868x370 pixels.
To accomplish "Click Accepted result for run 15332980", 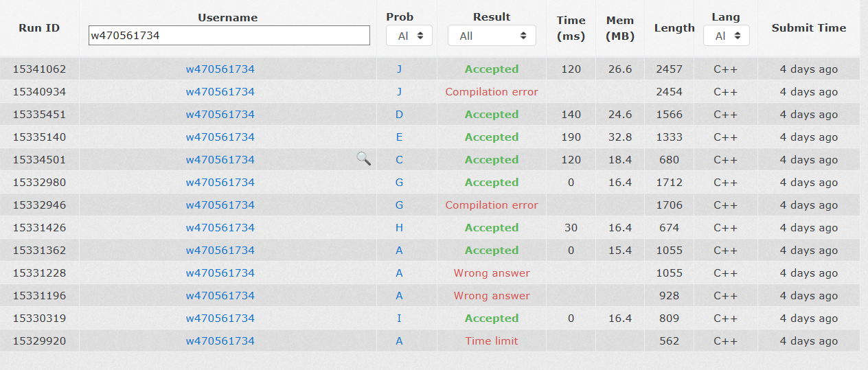I will tap(492, 183).
